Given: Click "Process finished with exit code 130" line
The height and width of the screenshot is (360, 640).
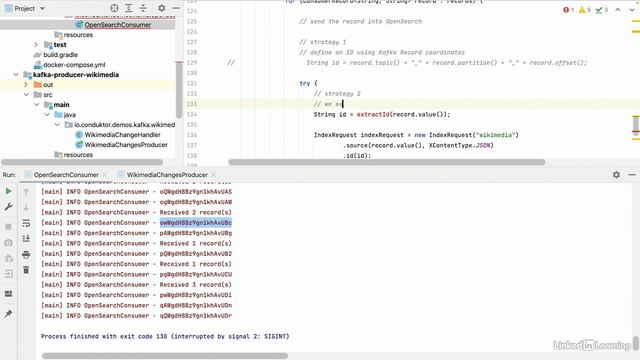Looking at the screenshot, I should point(165,336).
